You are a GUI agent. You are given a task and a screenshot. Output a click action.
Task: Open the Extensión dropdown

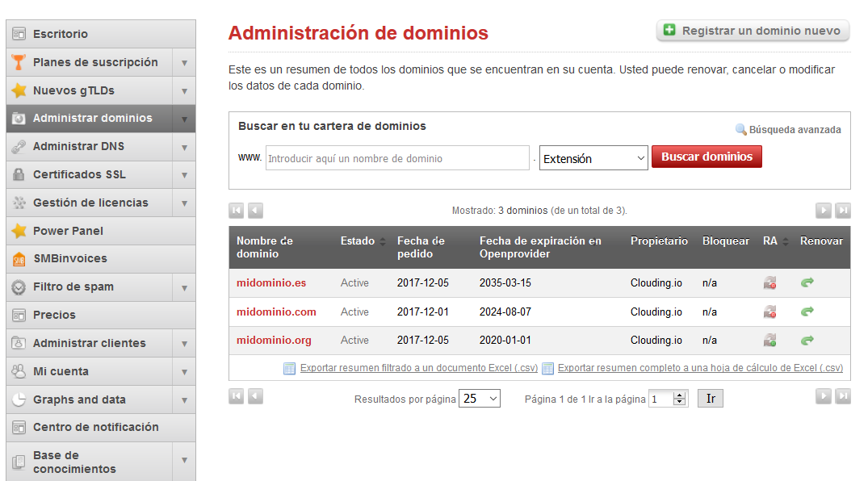[x=593, y=158]
